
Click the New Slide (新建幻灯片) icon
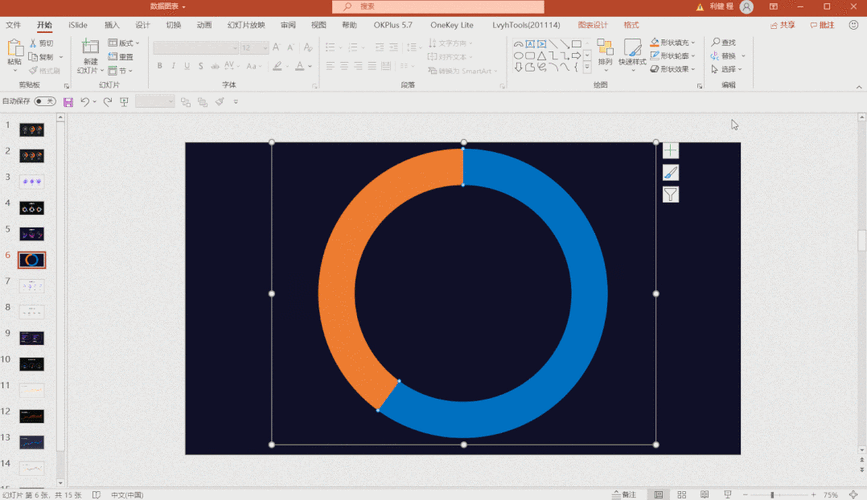pos(90,46)
